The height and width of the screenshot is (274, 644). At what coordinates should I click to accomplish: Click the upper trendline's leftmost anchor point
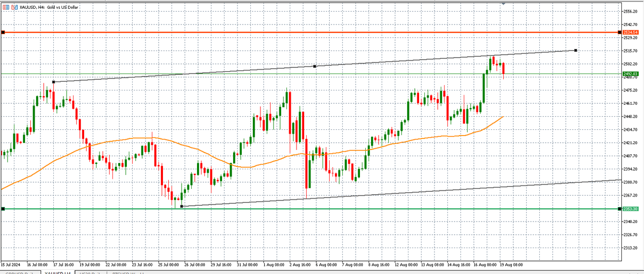coord(53,82)
